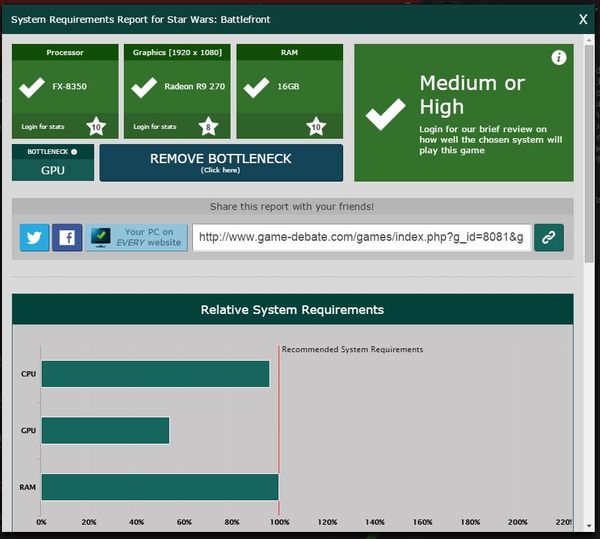This screenshot has width=600, height=539.
Task: Click the RAM bar in the chart
Action: click(160, 487)
